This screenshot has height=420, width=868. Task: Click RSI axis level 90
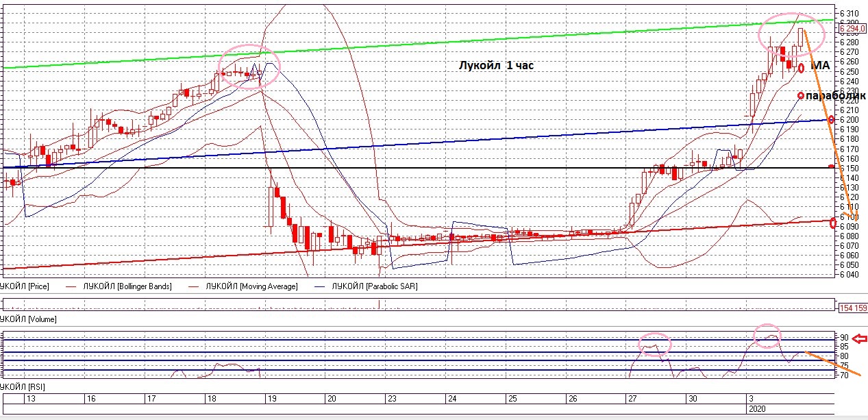(x=845, y=338)
